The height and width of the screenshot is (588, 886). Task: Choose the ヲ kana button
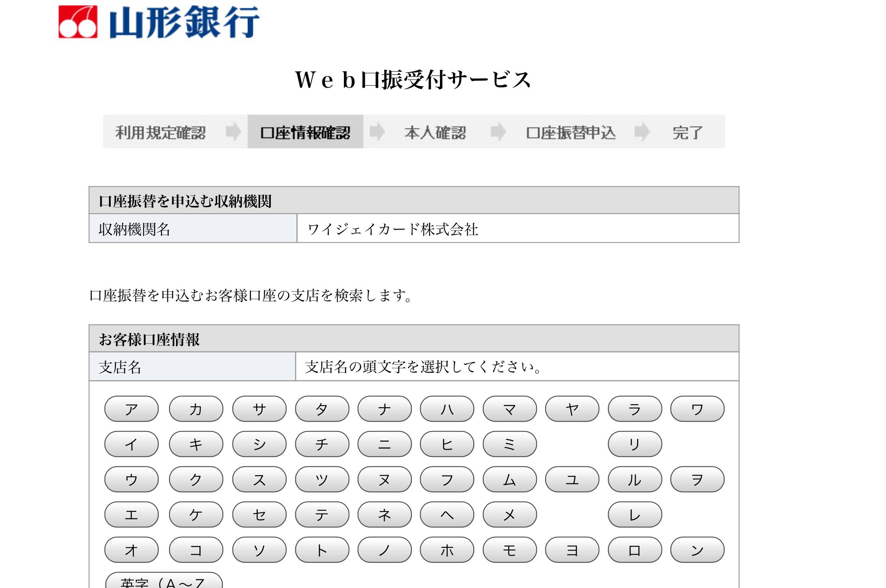(697, 479)
